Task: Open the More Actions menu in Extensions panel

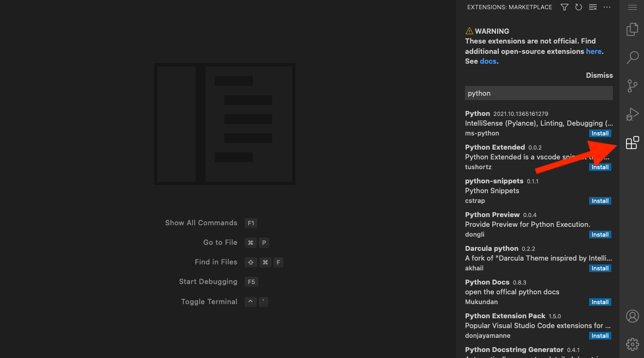Action: point(607,7)
